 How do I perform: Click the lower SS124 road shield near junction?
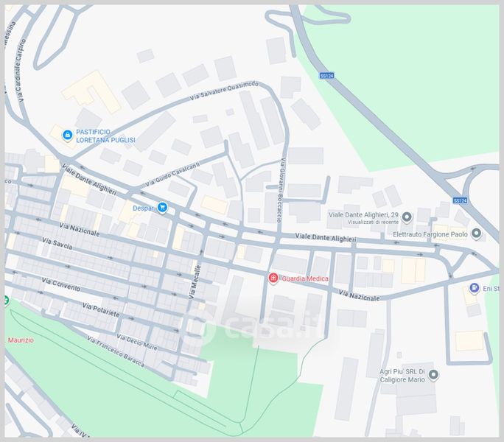[x=460, y=200]
